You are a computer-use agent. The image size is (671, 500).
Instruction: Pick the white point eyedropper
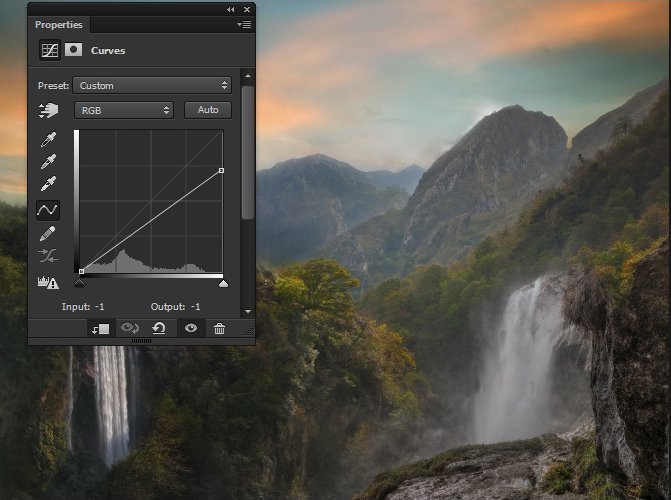47,185
